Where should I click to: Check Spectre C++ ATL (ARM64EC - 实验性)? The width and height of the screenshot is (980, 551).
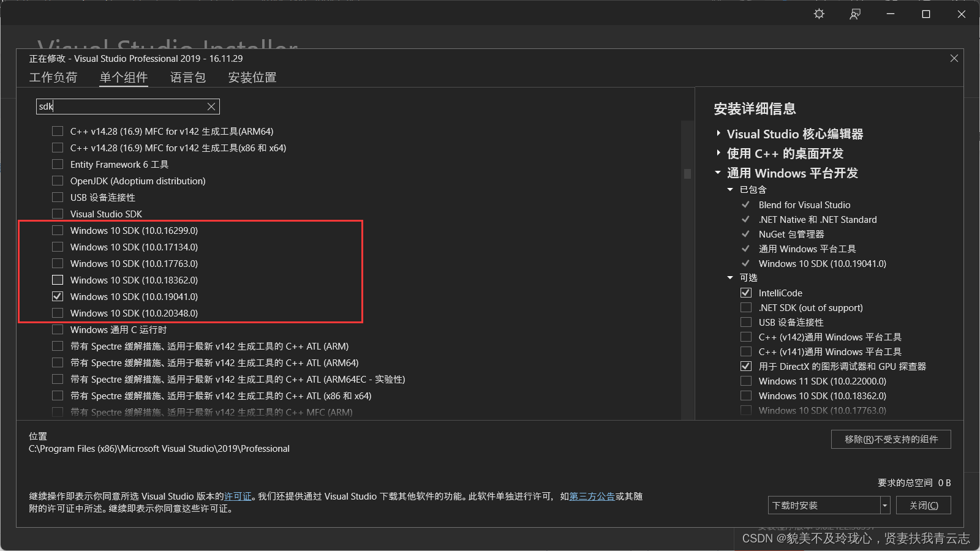58,379
